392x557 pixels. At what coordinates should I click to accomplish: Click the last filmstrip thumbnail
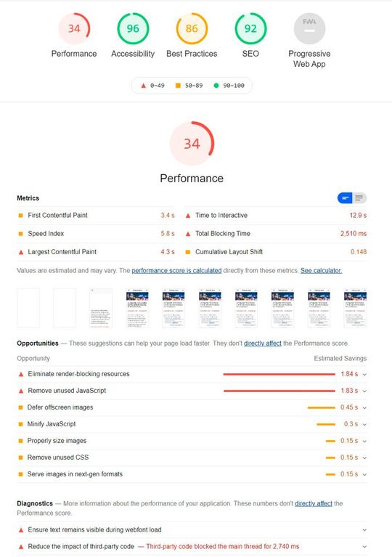pyautogui.click(x=355, y=308)
